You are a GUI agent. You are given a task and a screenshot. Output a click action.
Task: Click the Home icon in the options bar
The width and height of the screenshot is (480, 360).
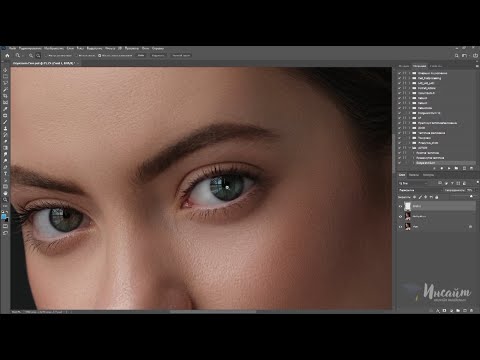click(x=7, y=55)
